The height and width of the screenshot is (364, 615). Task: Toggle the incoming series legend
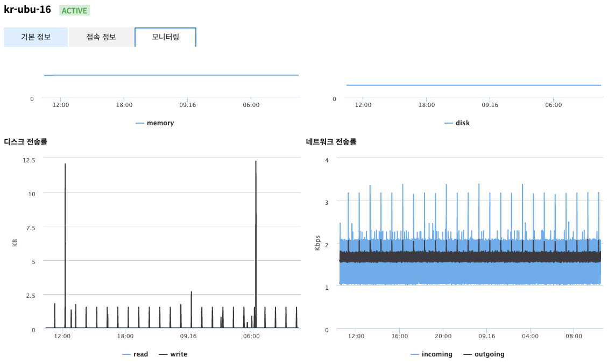coord(432,354)
